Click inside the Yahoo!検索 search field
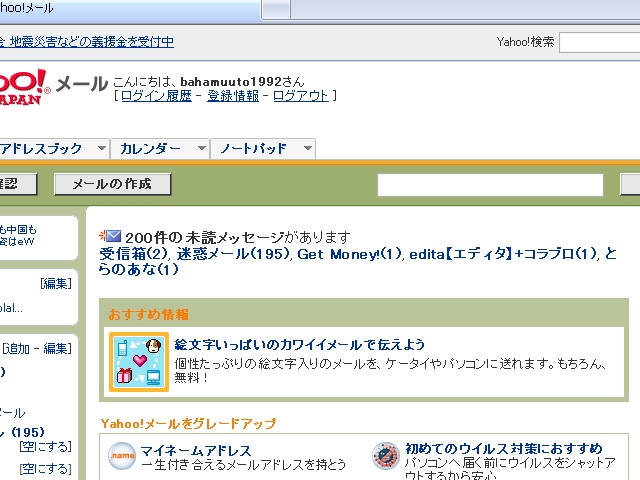640x480 pixels. [x=599, y=42]
